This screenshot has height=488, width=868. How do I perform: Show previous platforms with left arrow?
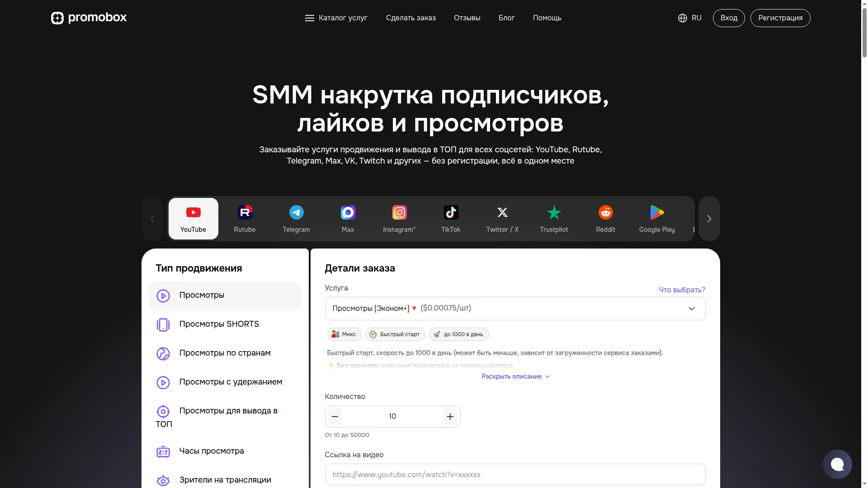(x=152, y=219)
